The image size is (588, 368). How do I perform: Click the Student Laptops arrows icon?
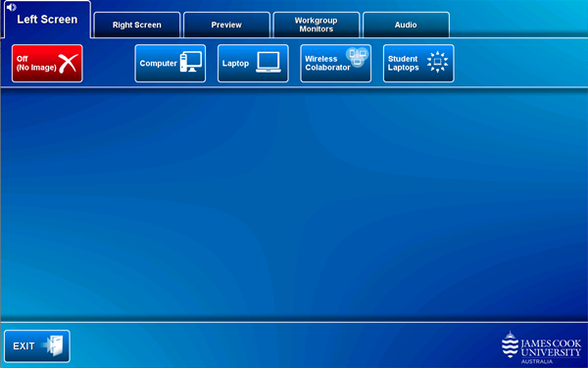pos(437,62)
